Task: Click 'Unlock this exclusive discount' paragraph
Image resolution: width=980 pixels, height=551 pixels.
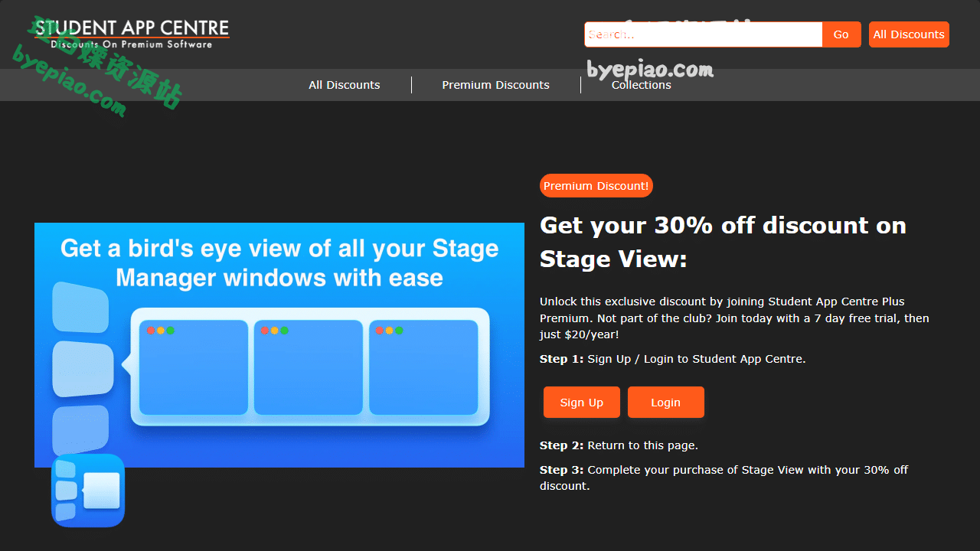Action: [x=735, y=318]
